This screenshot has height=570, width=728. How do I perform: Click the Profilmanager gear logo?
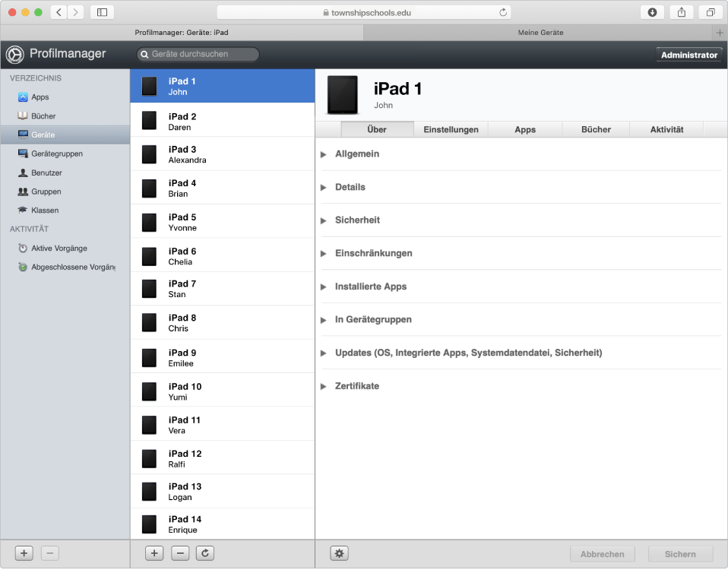[15, 55]
